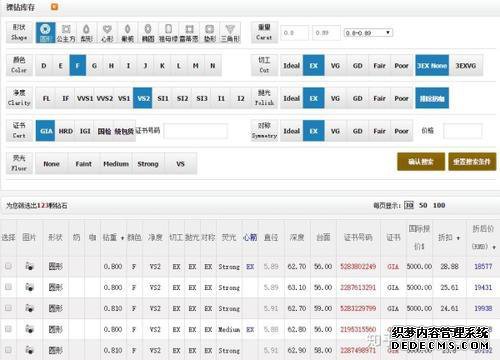The image size is (500, 360).
Task: Click GIA cert cell in 5283802249 row
Action: click(393, 266)
